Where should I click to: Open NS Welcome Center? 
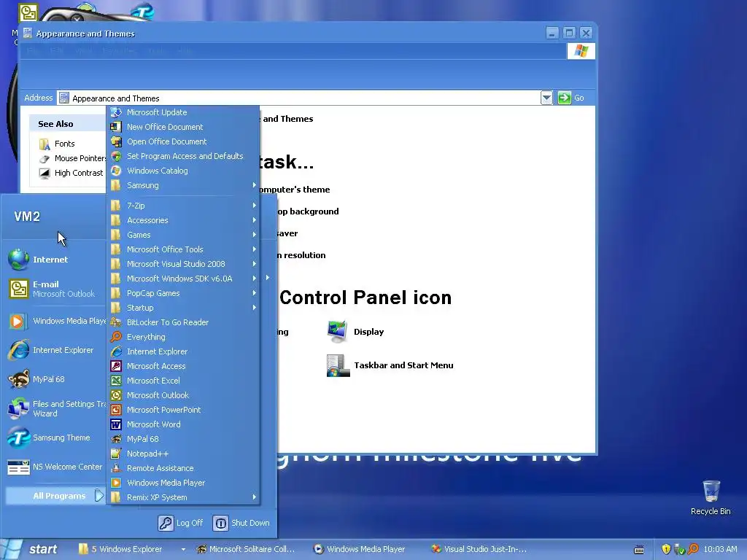(55, 467)
